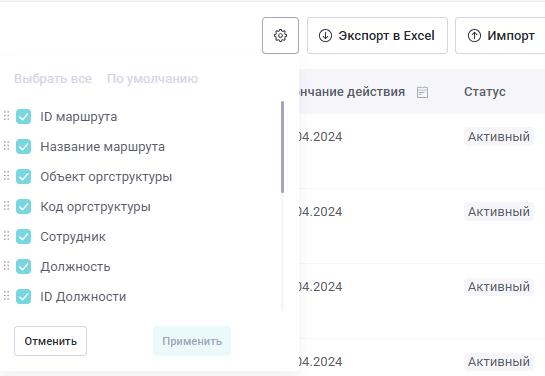545x376 pixels.
Task: Click the Выбрать все link
Action: coord(53,79)
